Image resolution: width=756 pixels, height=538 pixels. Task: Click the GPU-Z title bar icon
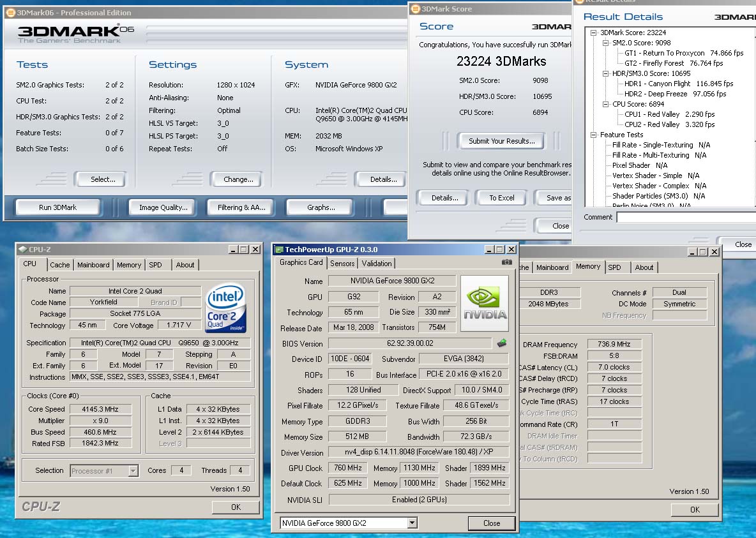(278, 250)
